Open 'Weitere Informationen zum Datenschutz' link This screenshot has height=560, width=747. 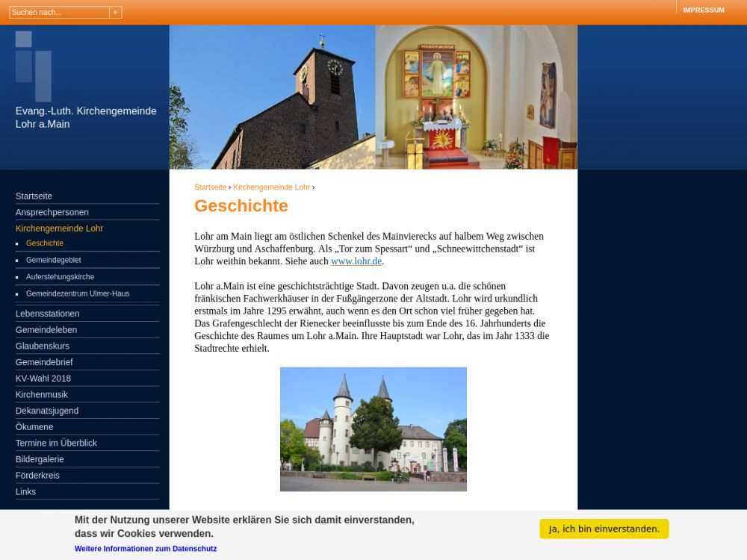coord(146,549)
